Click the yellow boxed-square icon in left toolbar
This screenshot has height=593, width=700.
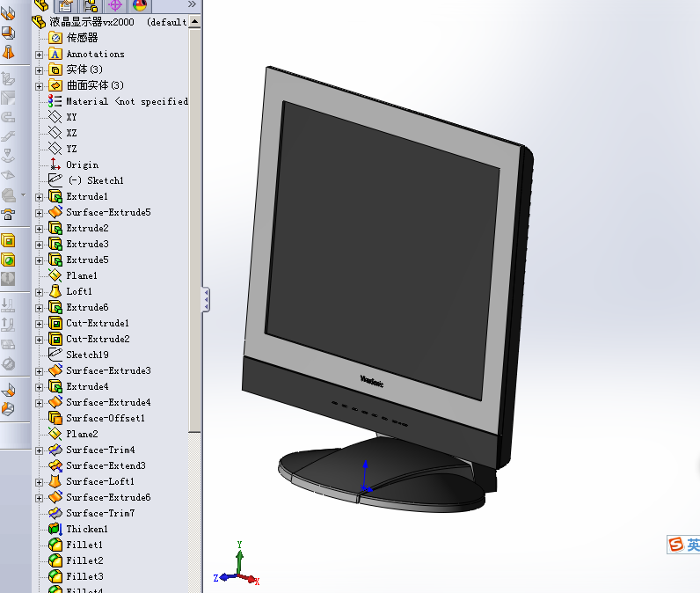click(x=8, y=241)
